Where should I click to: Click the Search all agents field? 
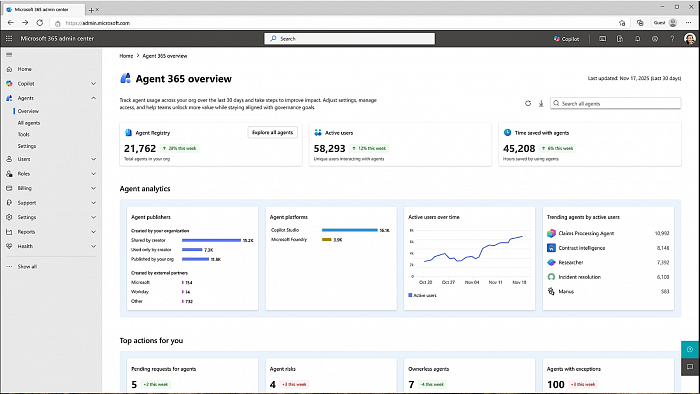click(x=616, y=104)
